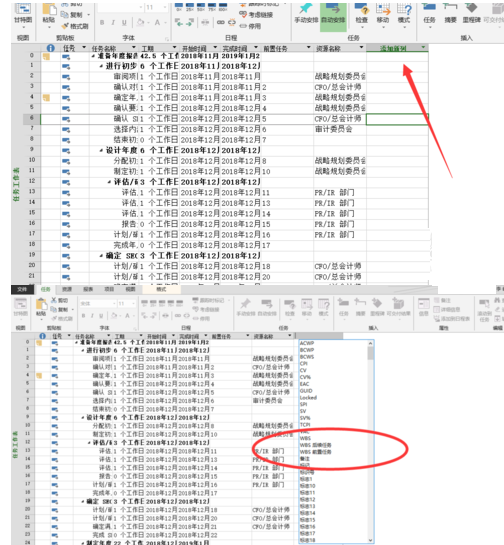Click 复制 (Copy) in the upper screenshot ribbon

[x=73, y=15]
